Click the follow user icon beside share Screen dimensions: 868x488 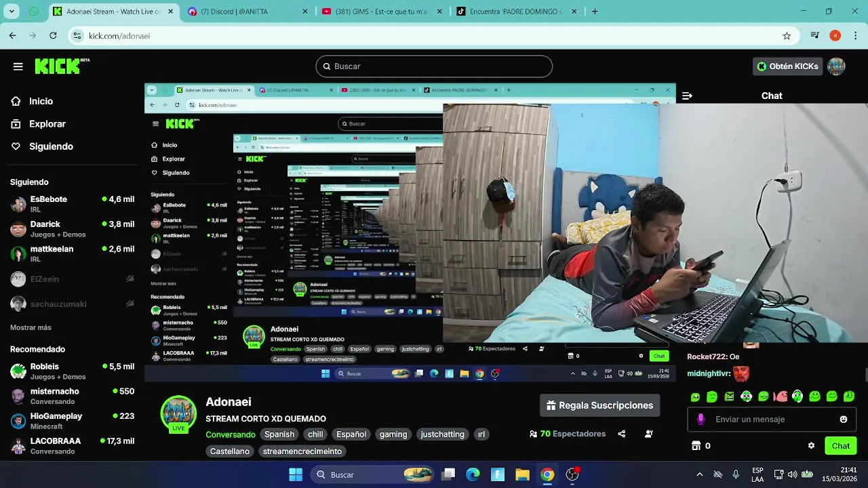coord(649,434)
